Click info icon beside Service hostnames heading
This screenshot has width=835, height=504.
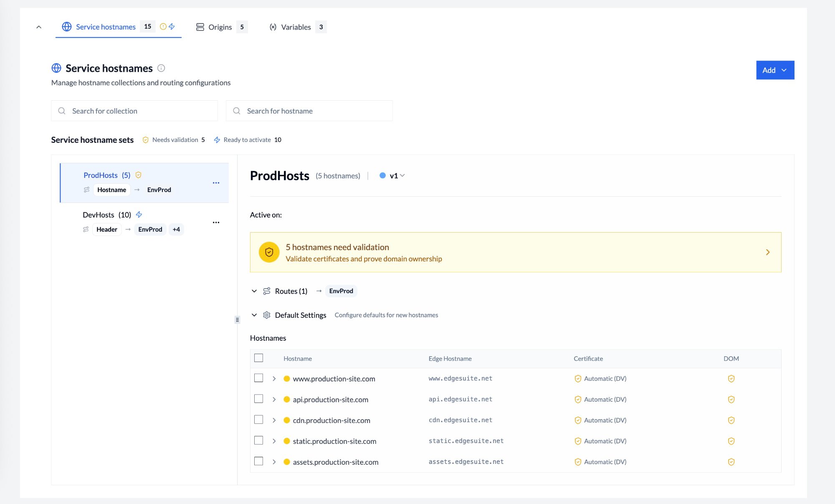(x=161, y=68)
